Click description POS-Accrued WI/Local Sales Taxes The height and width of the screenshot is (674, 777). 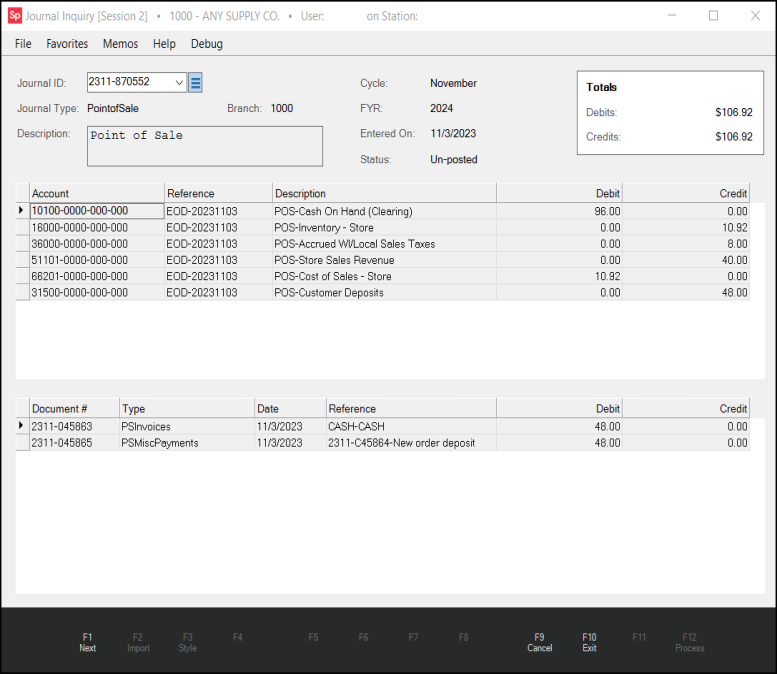click(354, 244)
